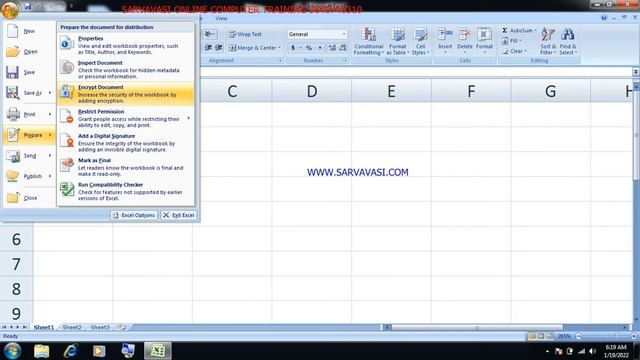
Task: Select column F header
Action: pyautogui.click(x=471, y=91)
